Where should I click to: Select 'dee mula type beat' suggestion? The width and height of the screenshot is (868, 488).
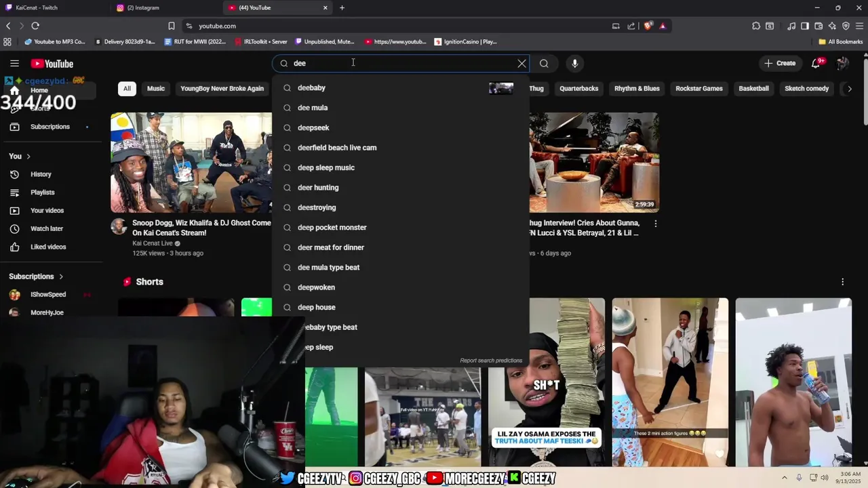(400, 268)
